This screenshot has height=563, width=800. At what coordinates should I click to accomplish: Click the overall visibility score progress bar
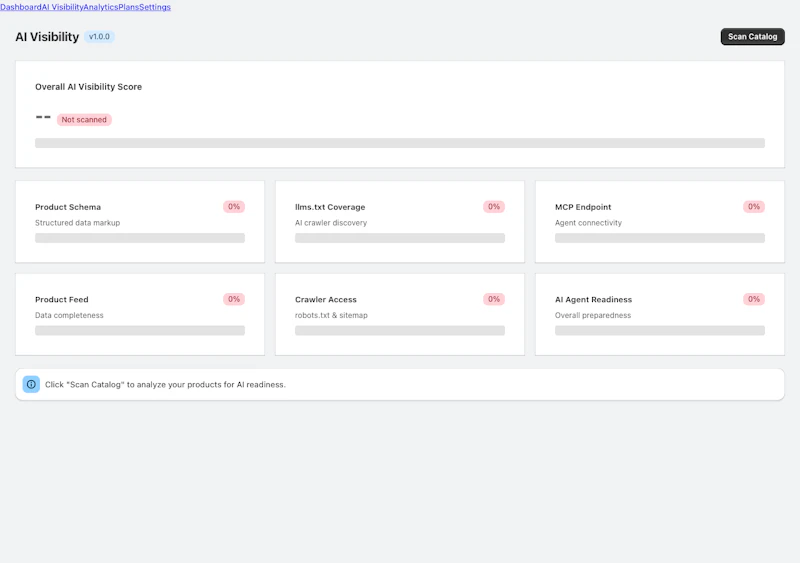pyautogui.click(x=399, y=143)
